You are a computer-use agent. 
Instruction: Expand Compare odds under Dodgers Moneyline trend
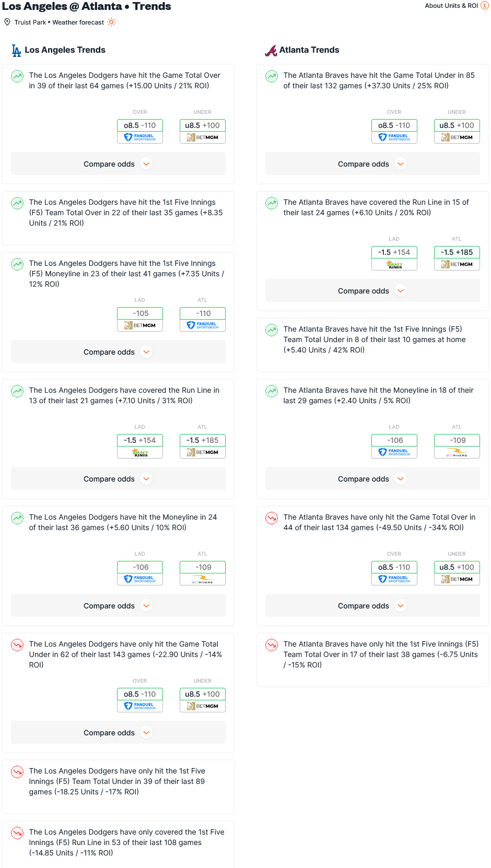118,606
